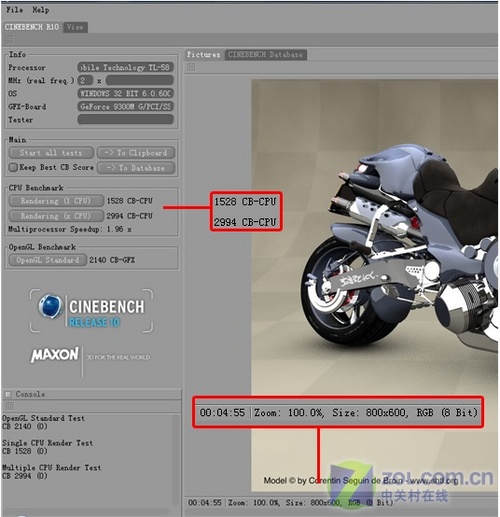Click the Processor name field
Image resolution: width=500 pixels, height=517 pixels.
pyautogui.click(x=126, y=67)
